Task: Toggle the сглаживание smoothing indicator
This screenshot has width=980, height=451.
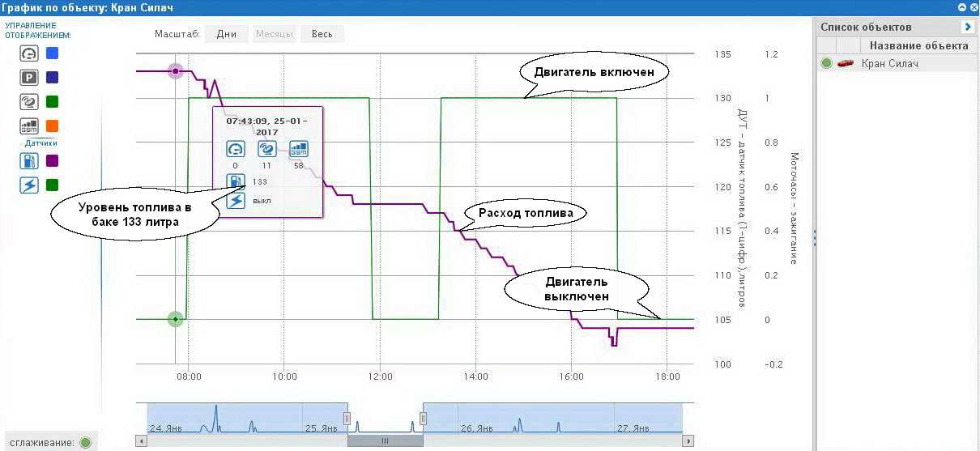Action: click(x=85, y=443)
